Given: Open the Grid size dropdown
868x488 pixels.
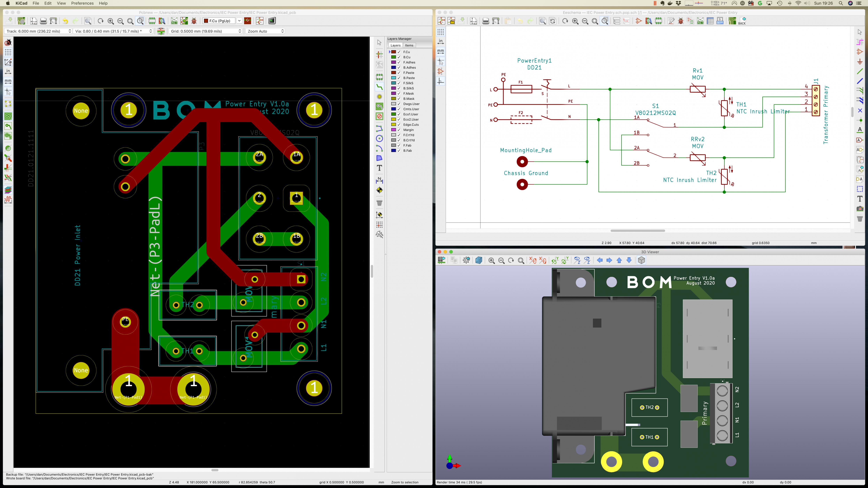Looking at the screenshot, I should 206,31.
